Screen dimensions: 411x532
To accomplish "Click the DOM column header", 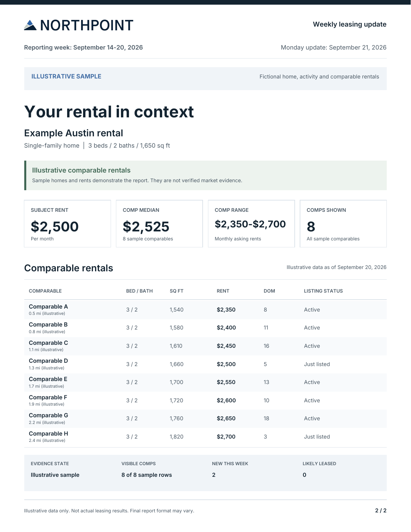I will [269, 291].
